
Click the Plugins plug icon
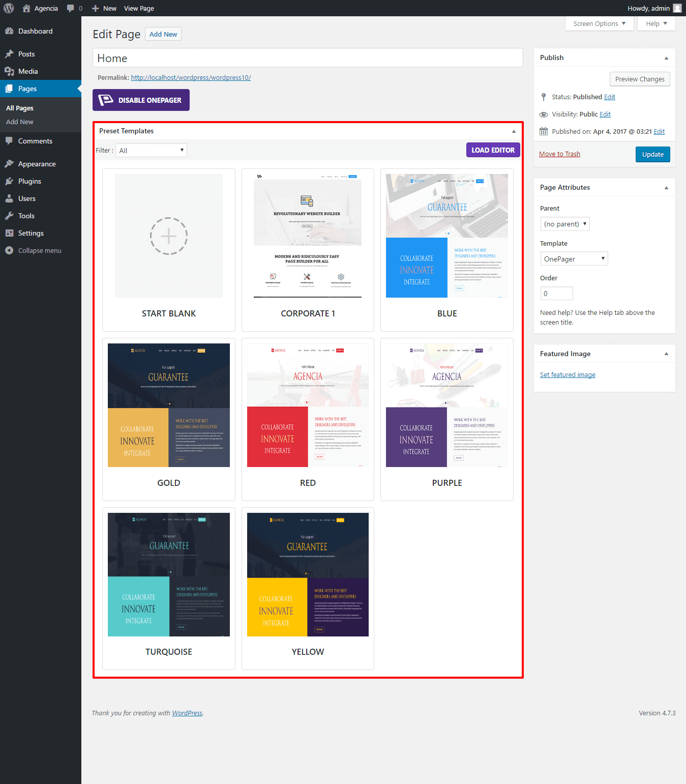9,181
